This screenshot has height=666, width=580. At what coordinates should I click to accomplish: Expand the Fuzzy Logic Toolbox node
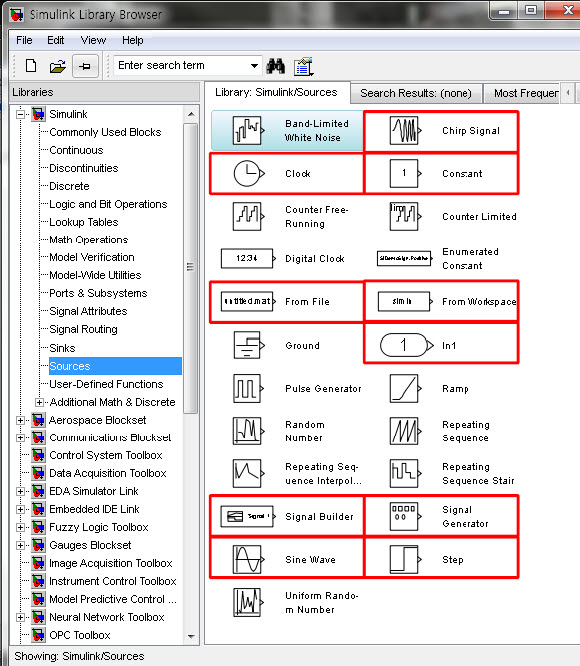click(x=20, y=527)
